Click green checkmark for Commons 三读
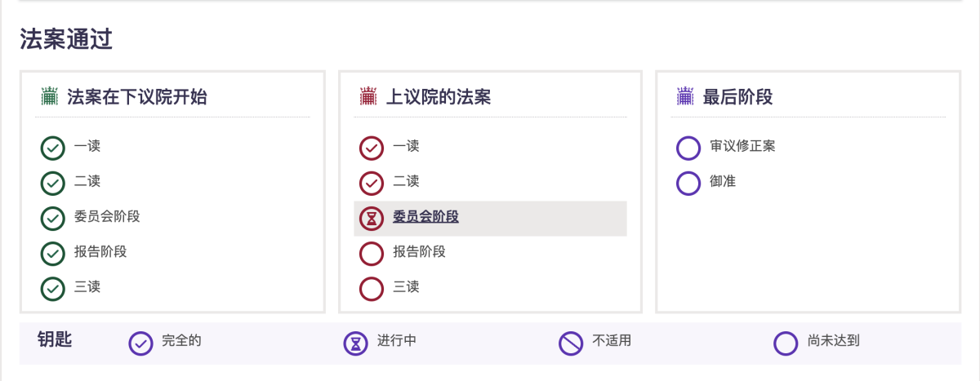The width and height of the screenshot is (980, 381). tap(53, 289)
